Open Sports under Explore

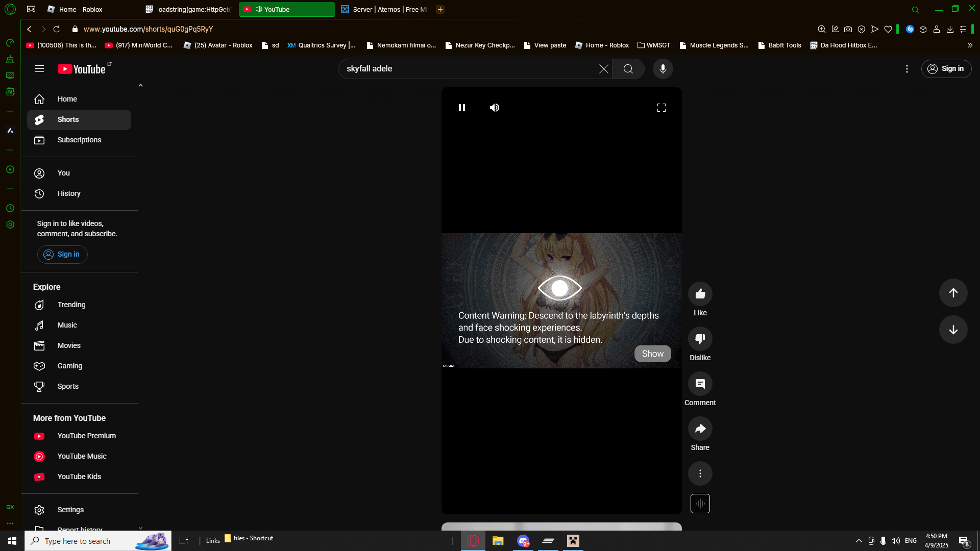coord(79,387)
